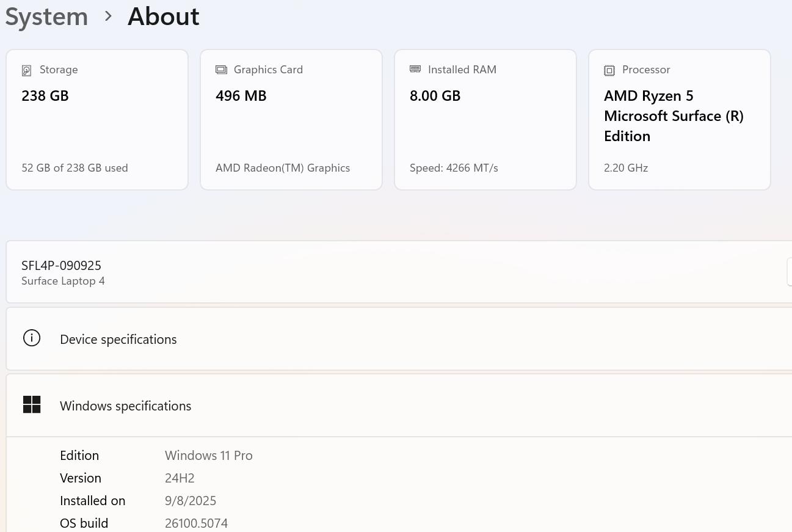Screen dimensions: 792x532
Task: Select the '9/8/2025' install date
Action: pyautogui.click(x=191, y=501)
